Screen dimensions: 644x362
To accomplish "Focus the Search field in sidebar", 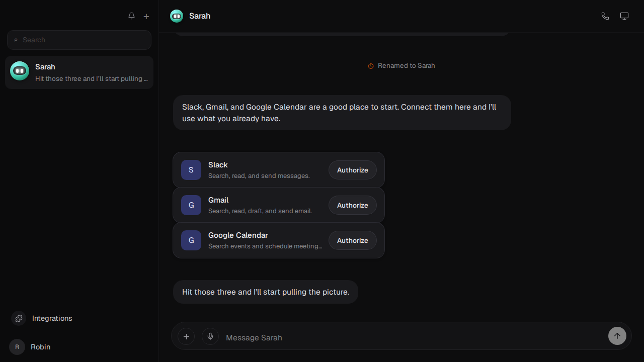I will pyautogui.click(x=79, y=40).
